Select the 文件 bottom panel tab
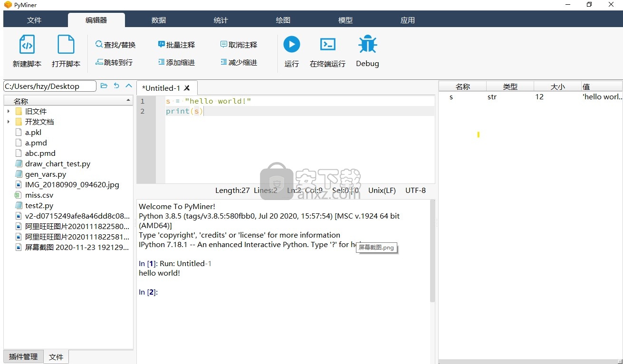Viewport: 623px width, 364px height. 56,357
